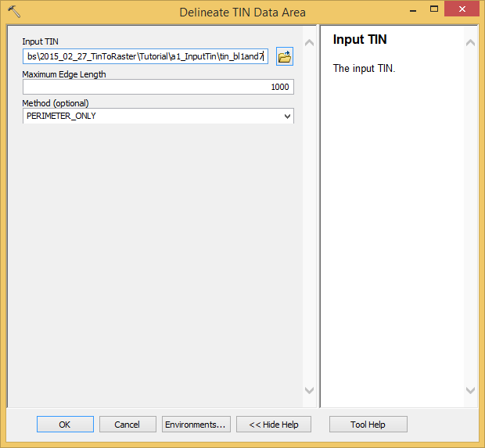This screenshot has width=485, height=448.
Task: Click the Maximum Edge Length field
Action: coord(158,87)
